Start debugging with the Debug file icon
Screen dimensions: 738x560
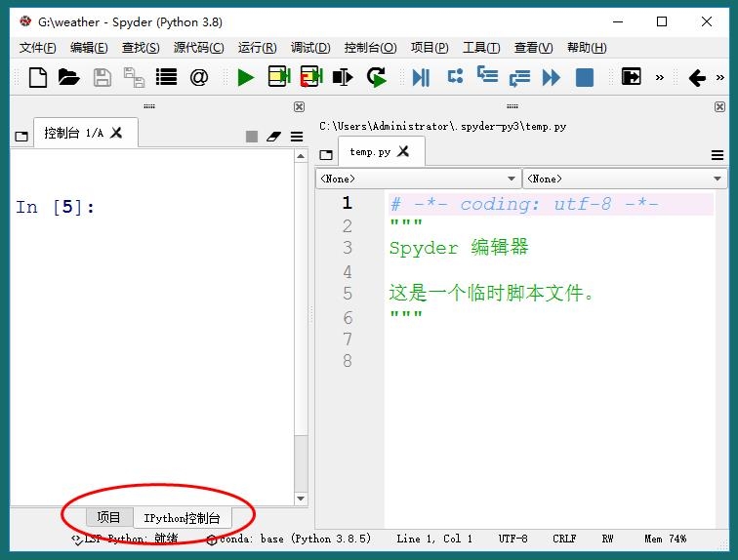point(421,77)
